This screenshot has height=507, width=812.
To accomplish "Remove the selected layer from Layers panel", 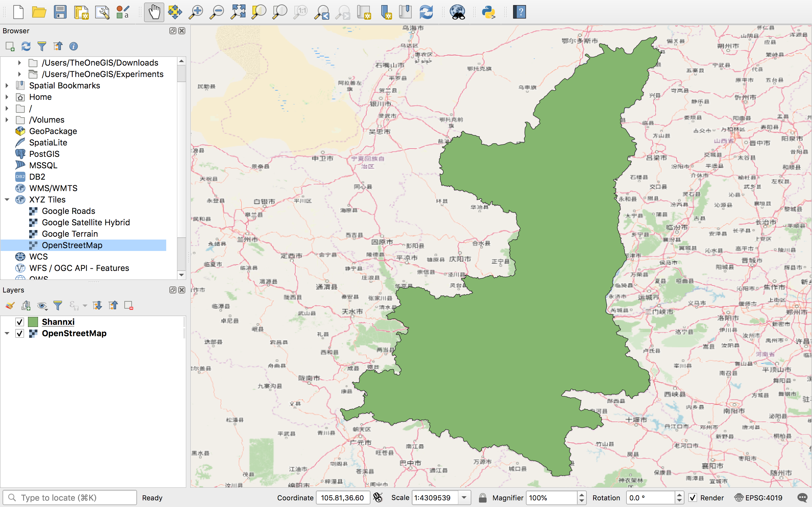I will pos(128,305).
